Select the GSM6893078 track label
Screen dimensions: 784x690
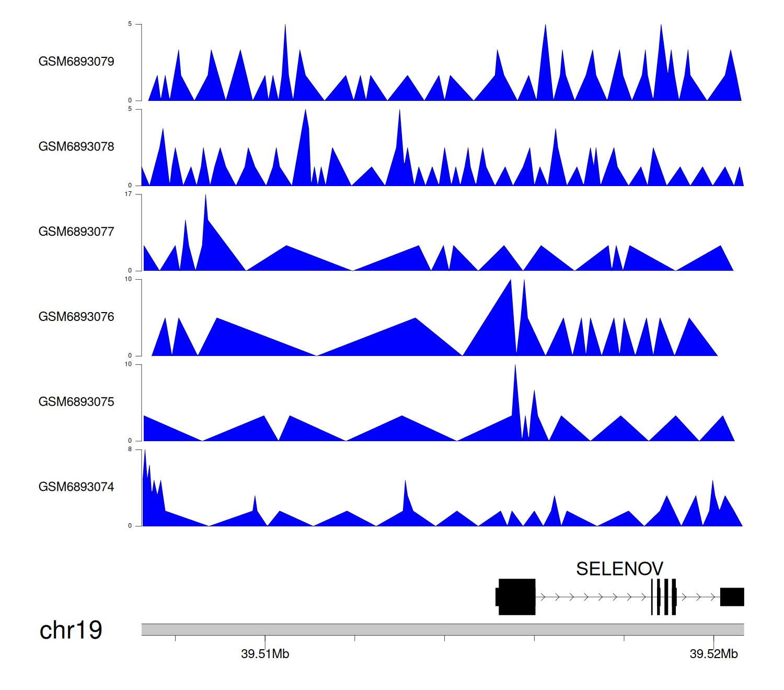76,146
